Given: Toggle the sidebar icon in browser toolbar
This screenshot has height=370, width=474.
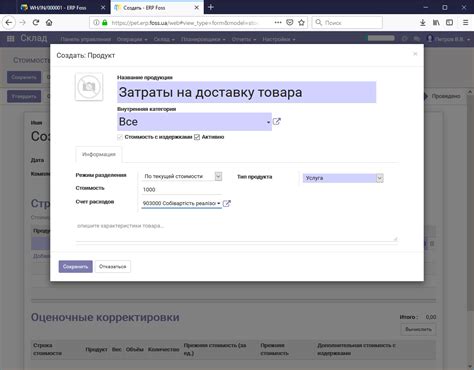Looking at the screenshot, I should click(449, 23).
